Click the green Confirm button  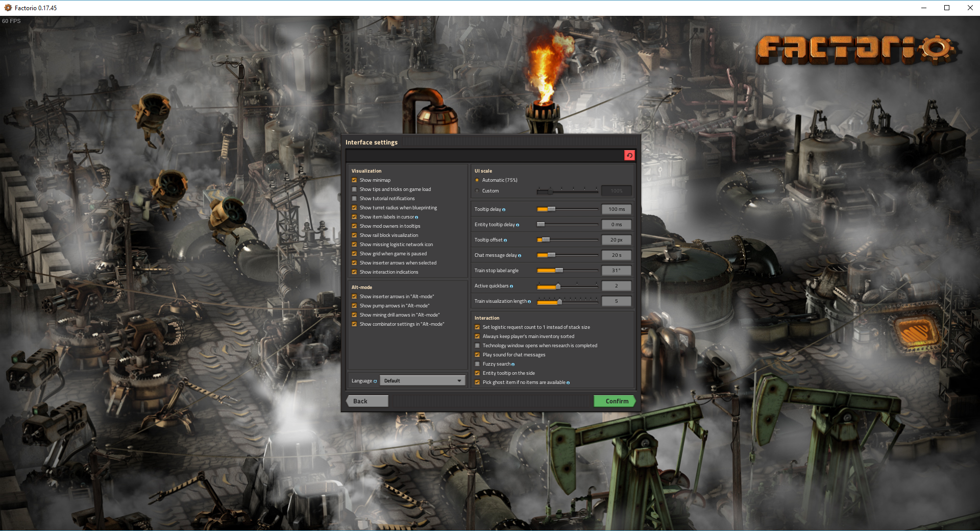click(x=615, y=401)
